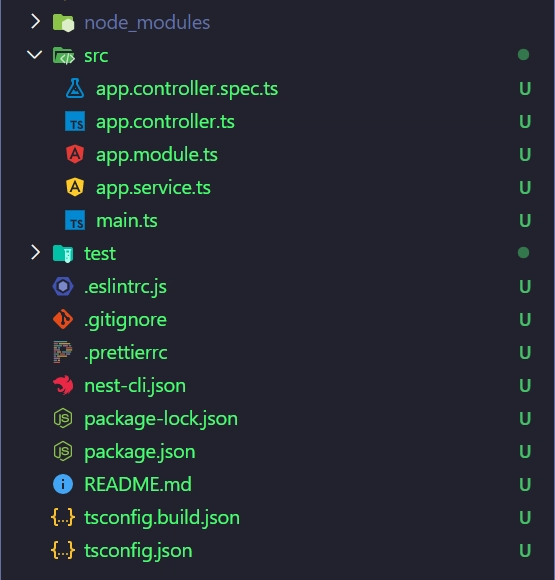Click the blue info icon of README.md
The image size is (555, 580).
(63, 484)
